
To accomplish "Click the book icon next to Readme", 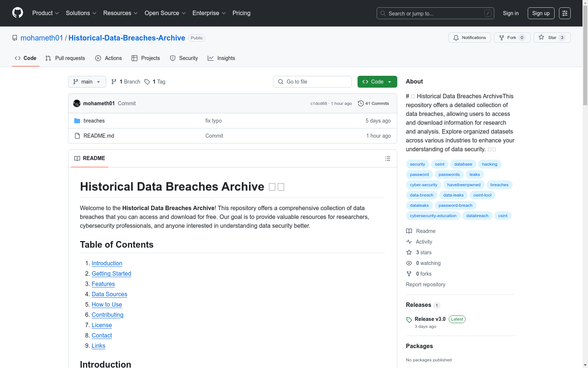I will point(409,231).
